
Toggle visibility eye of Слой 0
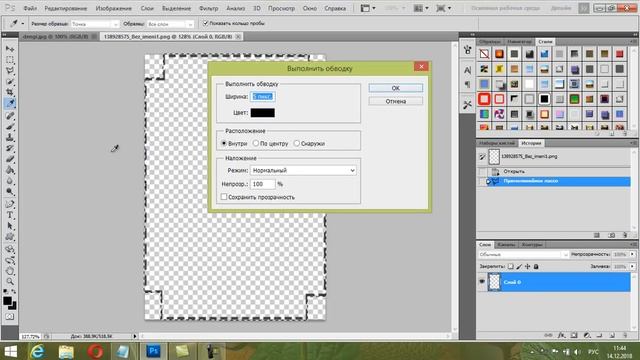coord(482,282)
